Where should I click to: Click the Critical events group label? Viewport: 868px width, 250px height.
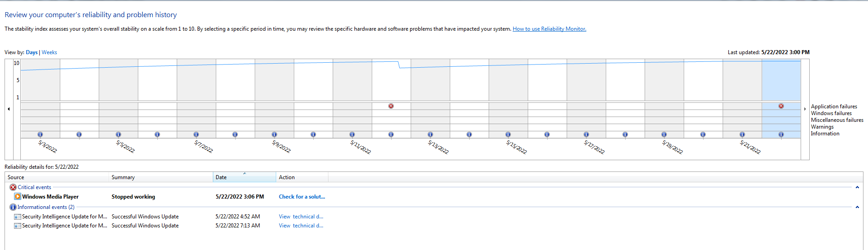point(34,187)
